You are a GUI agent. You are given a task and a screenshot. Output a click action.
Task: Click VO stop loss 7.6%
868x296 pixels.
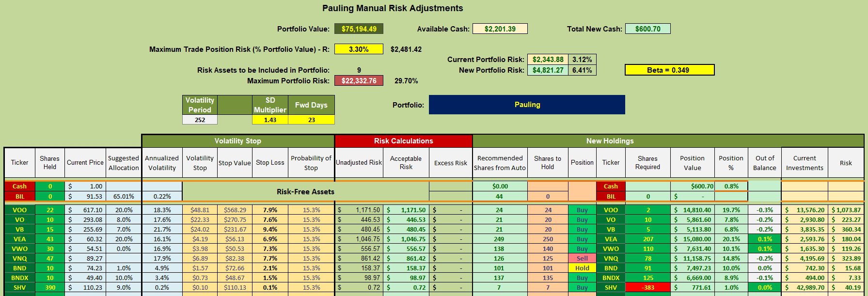[270, 220]
